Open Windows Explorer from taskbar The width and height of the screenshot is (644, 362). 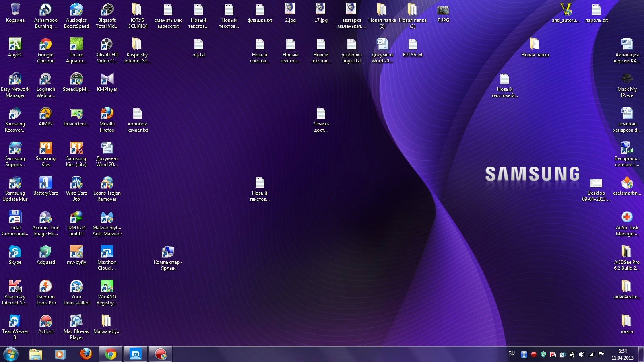[36, 354]
